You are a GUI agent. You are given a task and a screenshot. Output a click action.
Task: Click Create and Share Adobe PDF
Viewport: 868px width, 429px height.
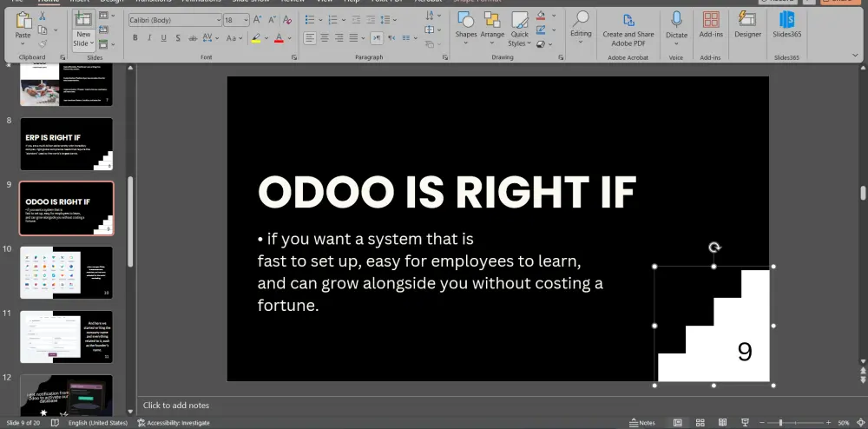[628, 30]
